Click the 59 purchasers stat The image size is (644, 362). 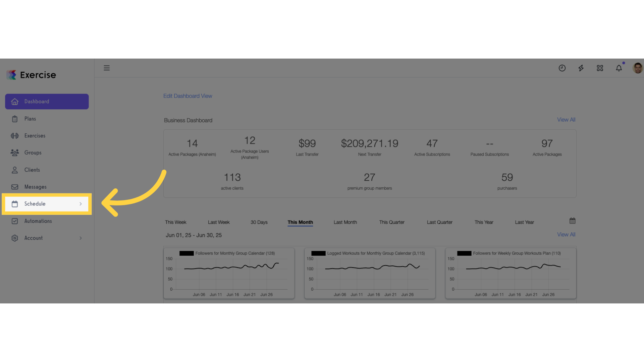pyautogui.click(x=507, y=181)
